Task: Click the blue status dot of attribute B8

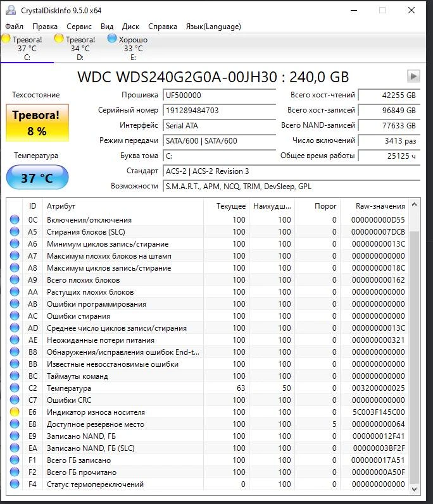Action: (x=15, y=352)
